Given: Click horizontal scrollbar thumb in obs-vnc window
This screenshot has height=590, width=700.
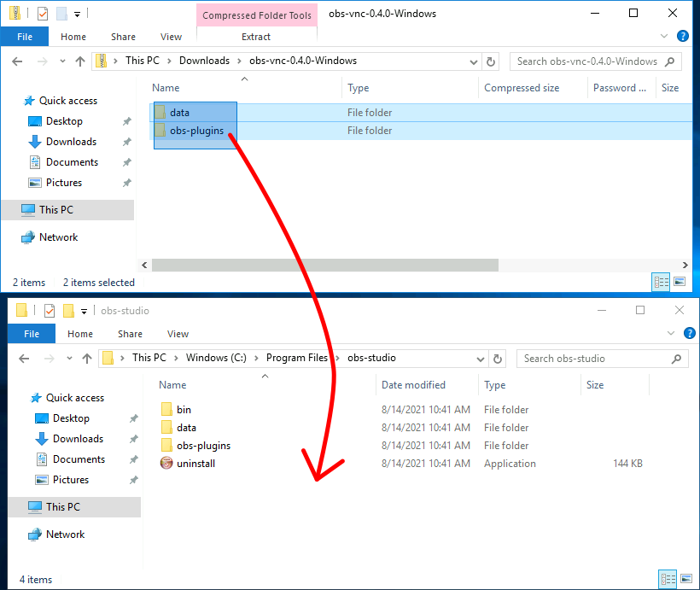Looking at the screenshot, I should click(325, 266).
